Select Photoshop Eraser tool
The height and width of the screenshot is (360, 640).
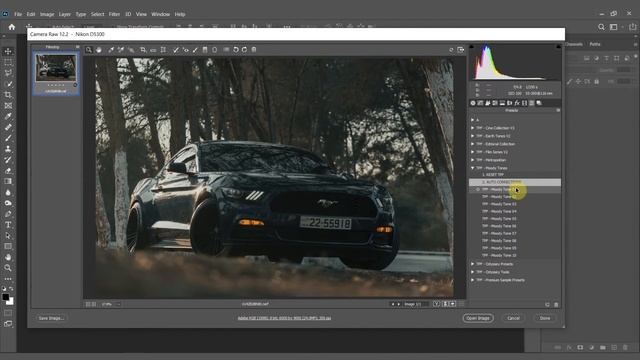tap(8, 171)
